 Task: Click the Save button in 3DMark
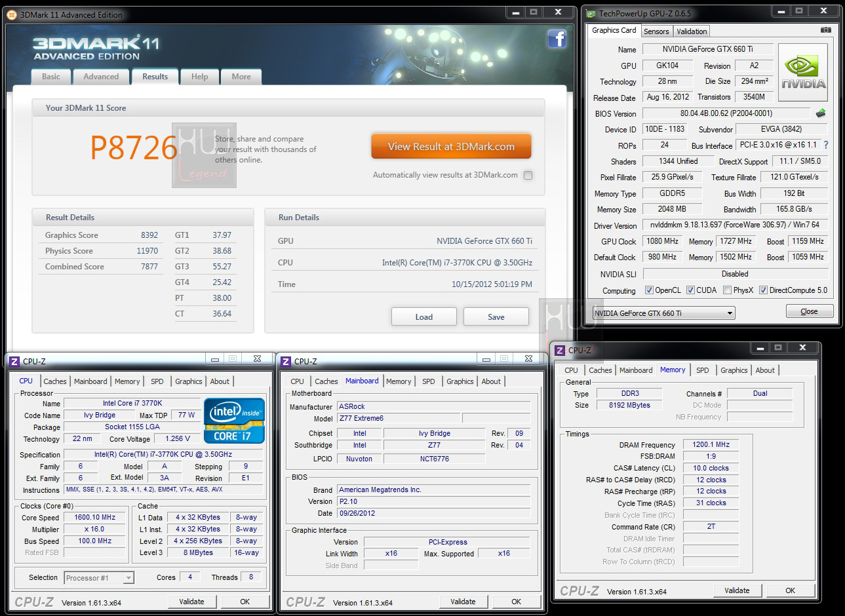(x=496, y=317)
